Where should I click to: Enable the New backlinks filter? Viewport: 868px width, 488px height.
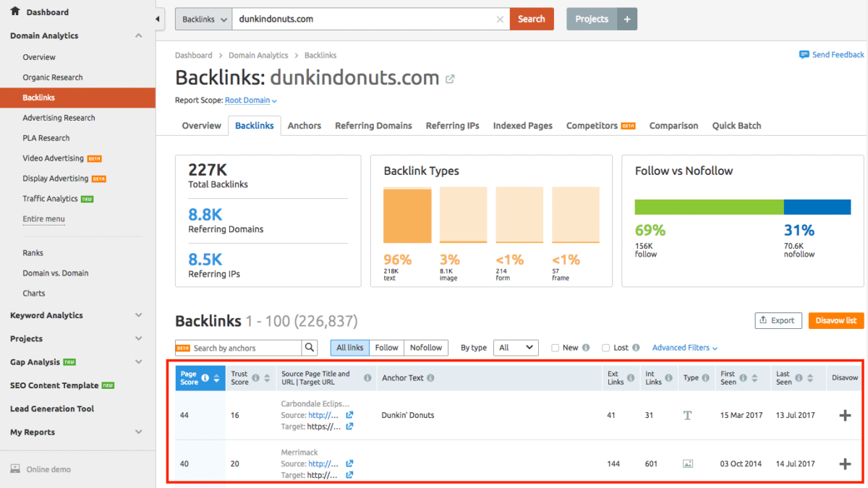[555, 348]
